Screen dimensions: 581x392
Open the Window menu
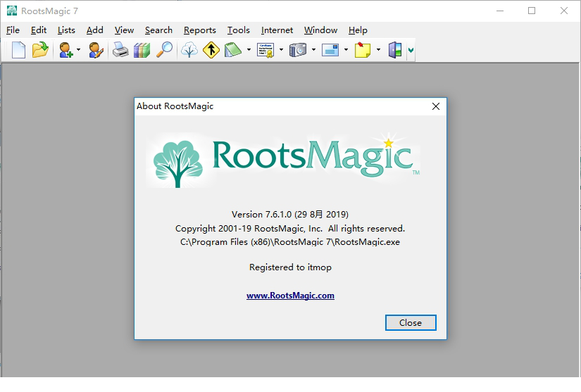click(321, 30)
